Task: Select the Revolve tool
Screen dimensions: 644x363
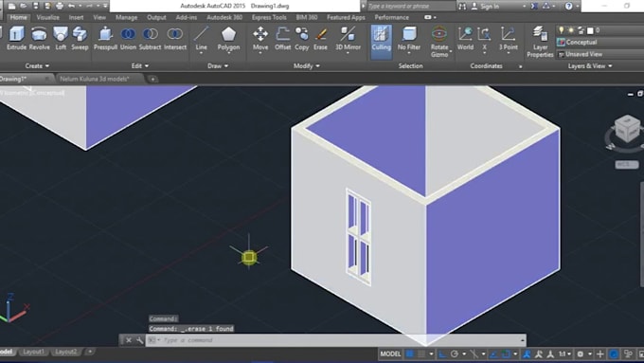Action: click(40, 38)
